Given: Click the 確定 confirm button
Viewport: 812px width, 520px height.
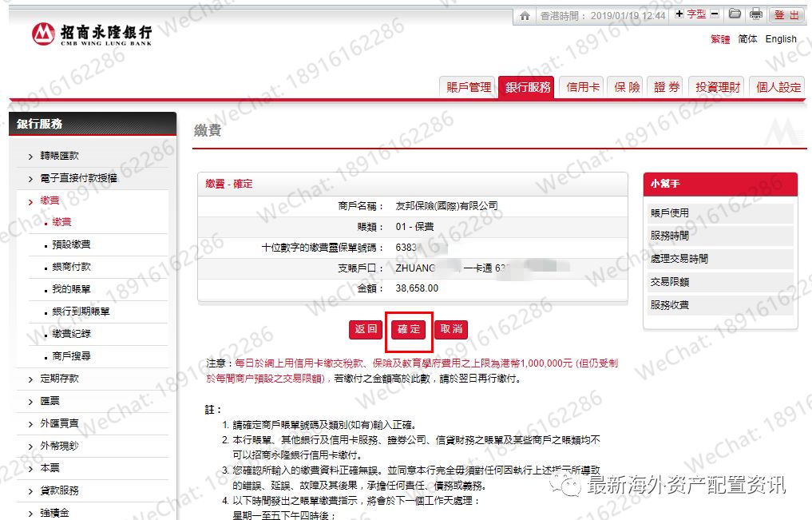Looking at the screenshot, I should (x=409, y=329).
